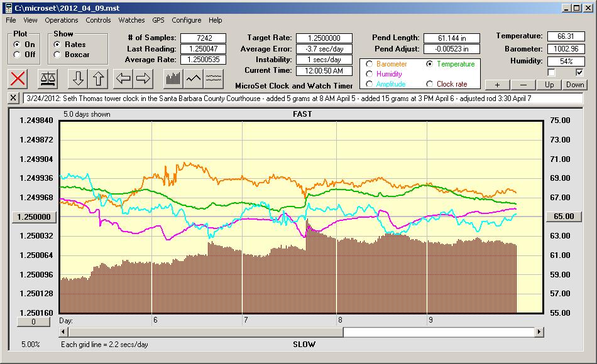Untick the checked box above Down button
Screen dimensions: 597x364
click(x=579, y=72)
